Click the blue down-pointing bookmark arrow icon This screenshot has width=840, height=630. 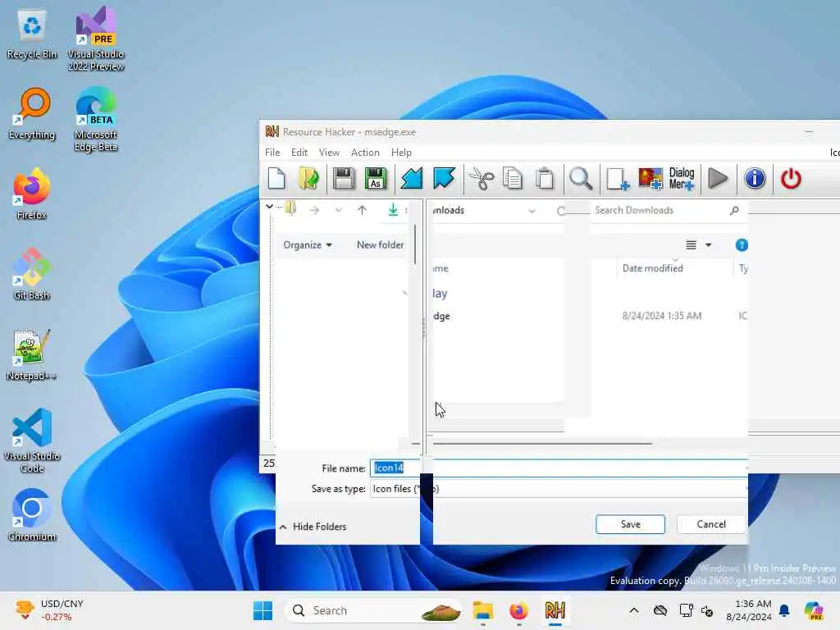(x=444, y=178)
